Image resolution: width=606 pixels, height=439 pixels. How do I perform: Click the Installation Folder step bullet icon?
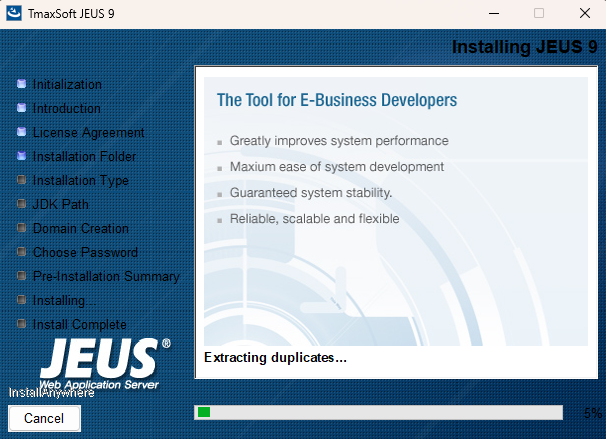pyautogui.click(x=21, y=156)
